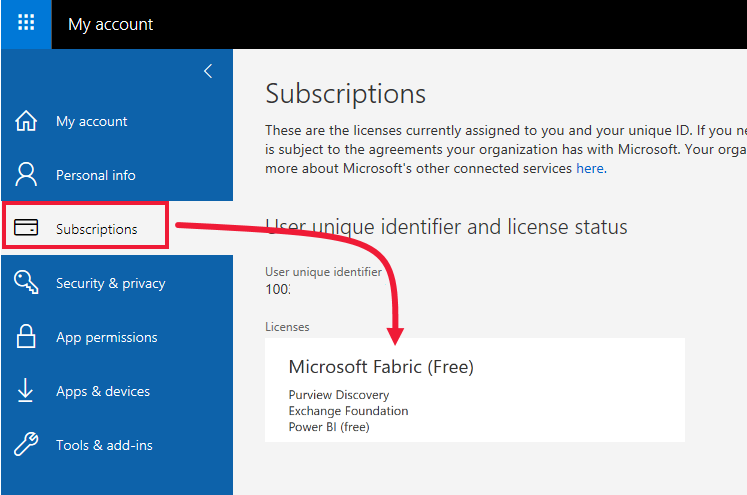Click the Apps & devices download icon

coord(26,391)
